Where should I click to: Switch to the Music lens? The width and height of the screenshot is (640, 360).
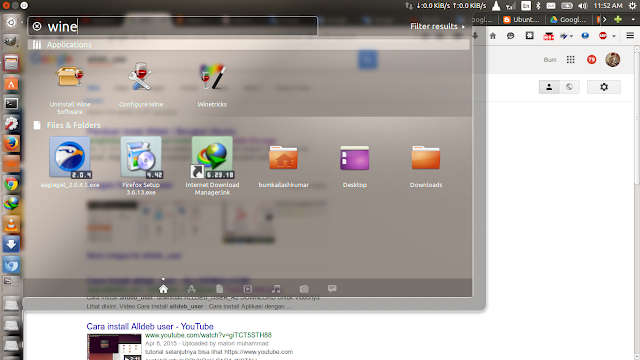(x=276, y=289)
